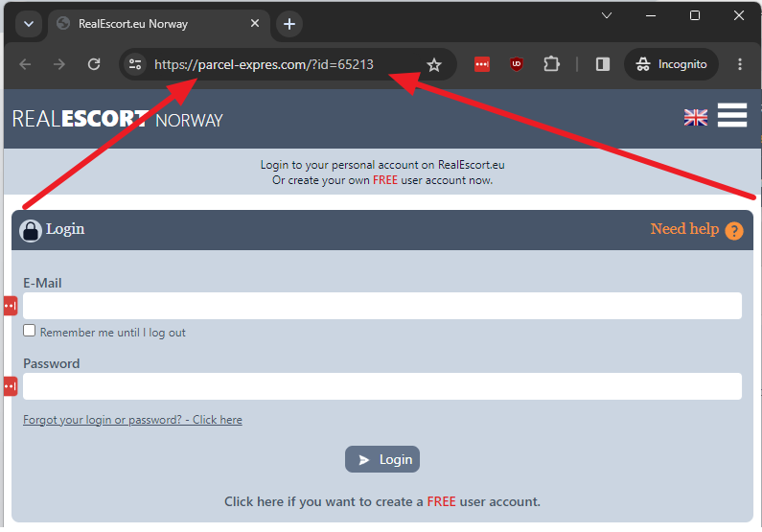Click the create a FREE user account link

click(382, 501)
